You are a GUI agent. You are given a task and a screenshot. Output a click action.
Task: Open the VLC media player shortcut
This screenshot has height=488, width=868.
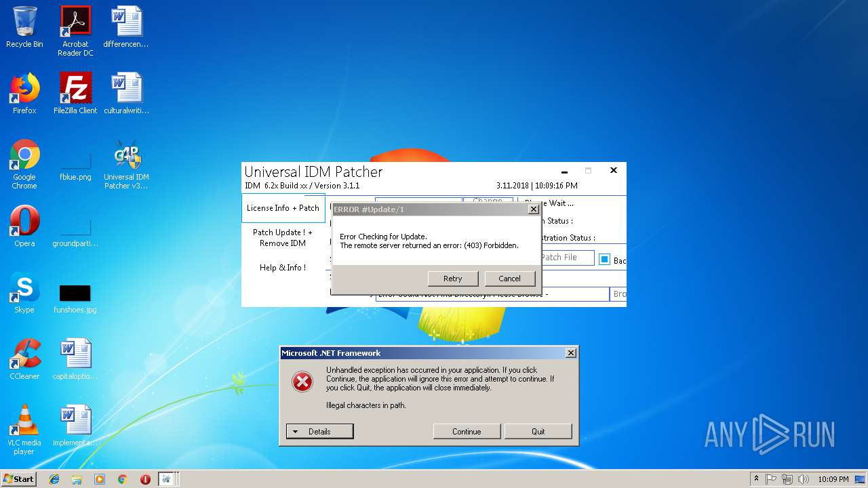coord(24,430)
